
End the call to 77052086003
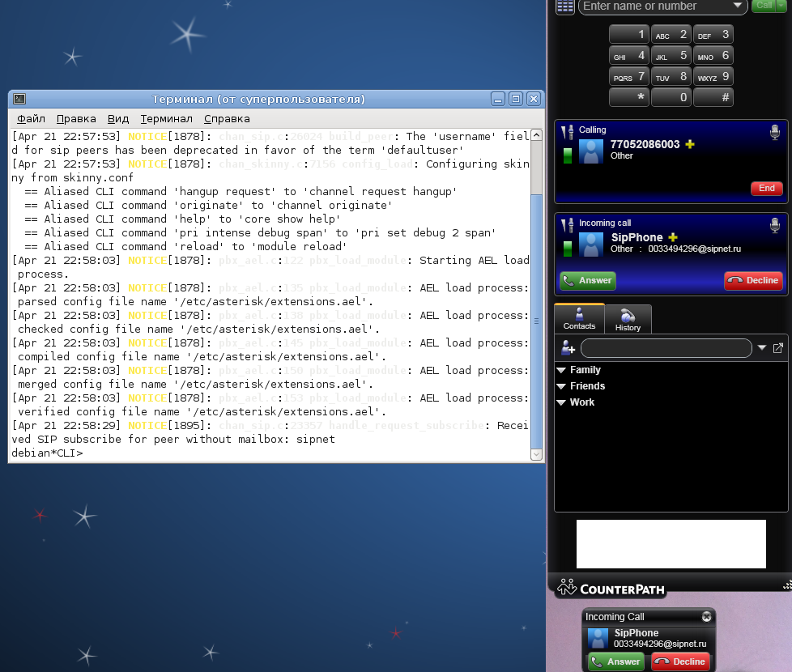point(766,188)
